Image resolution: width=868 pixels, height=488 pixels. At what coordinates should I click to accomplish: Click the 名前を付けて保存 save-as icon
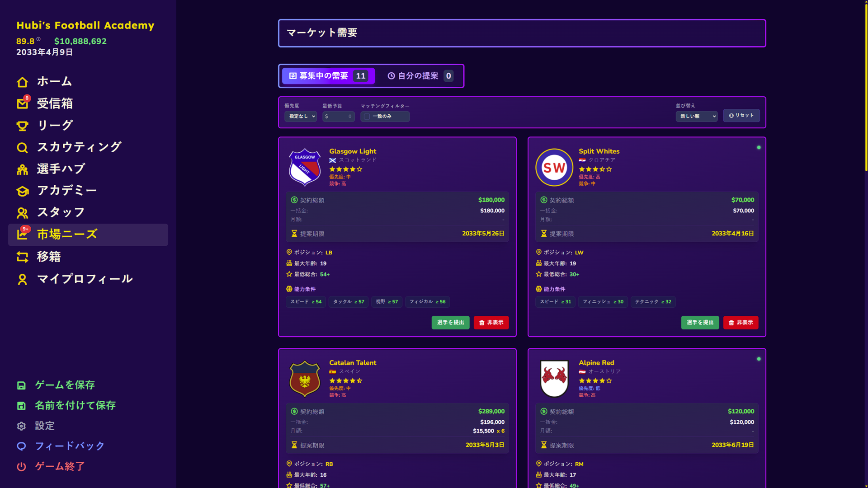21,405
